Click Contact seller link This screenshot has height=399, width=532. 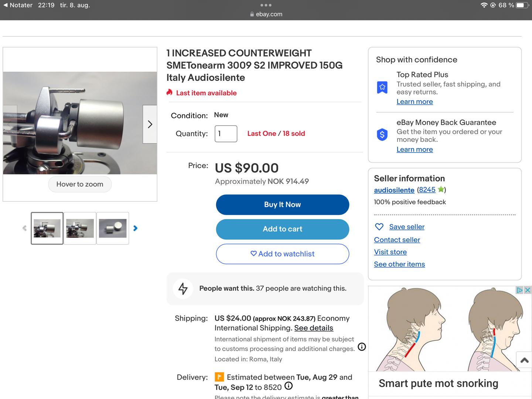pyautogui.click(x=397, y=240)
